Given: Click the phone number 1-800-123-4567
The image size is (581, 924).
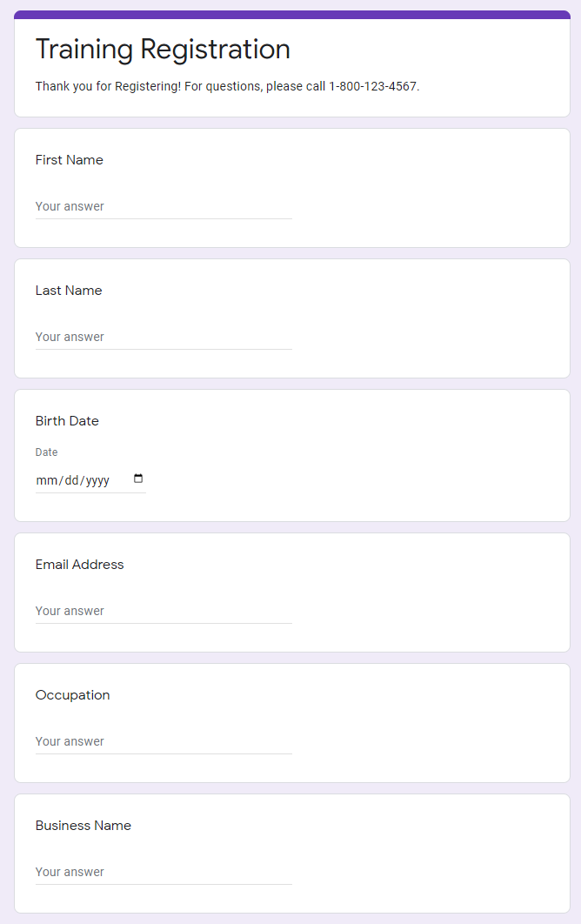Looking at the screenshot, I should 373,87.
